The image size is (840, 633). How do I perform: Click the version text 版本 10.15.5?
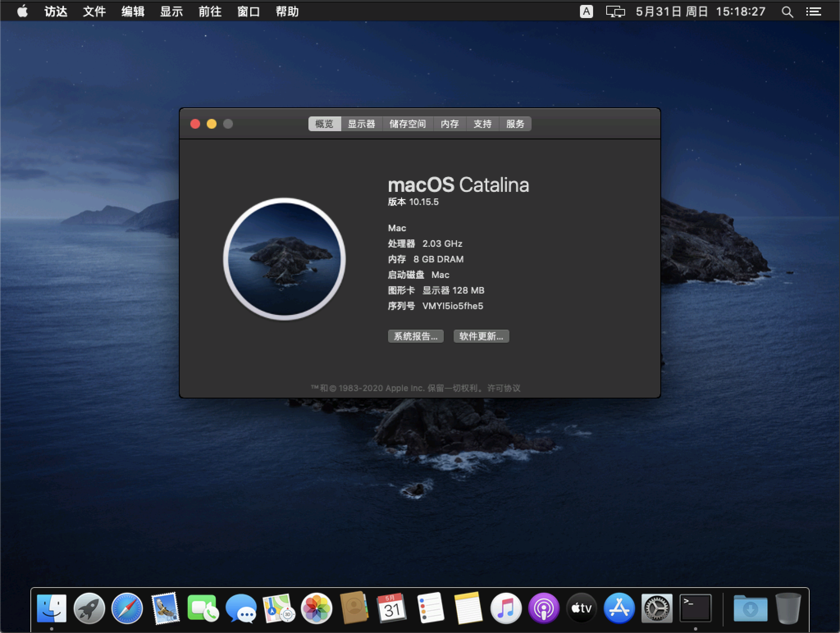pos(413,202)
